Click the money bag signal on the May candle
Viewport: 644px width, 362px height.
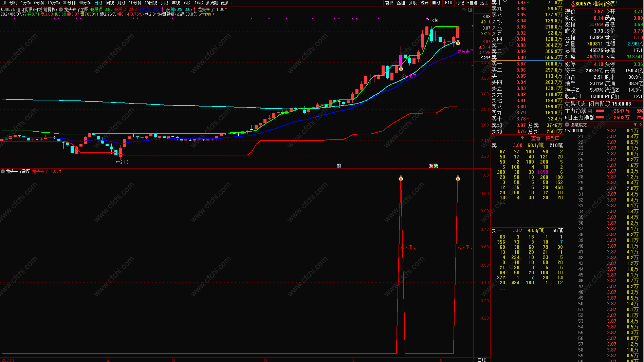tap(401, 69)
